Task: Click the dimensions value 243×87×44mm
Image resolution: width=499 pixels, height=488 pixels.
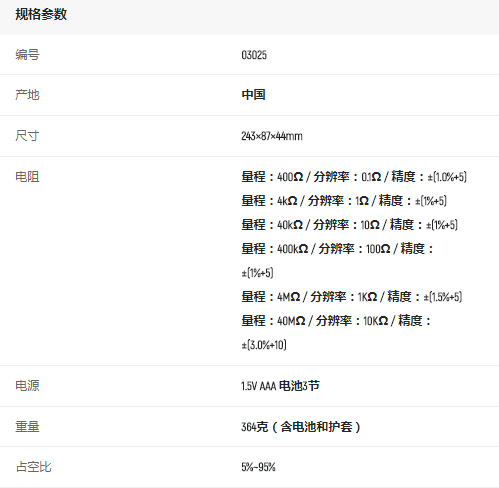Action: 272,136
